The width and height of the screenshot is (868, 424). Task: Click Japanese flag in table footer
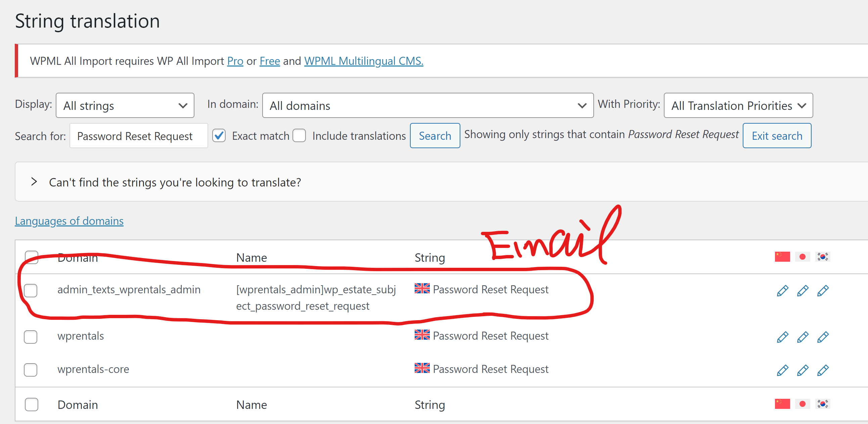coord(802,404)
